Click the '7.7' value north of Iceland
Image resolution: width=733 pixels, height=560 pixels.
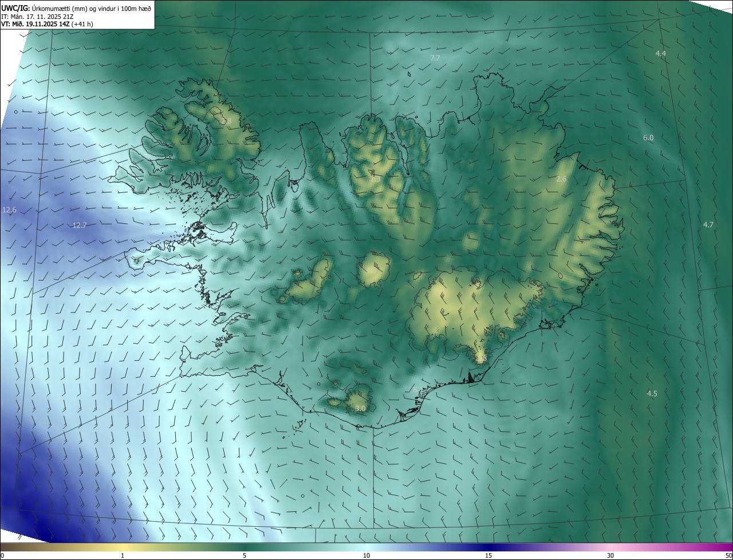tap(435, 58)
